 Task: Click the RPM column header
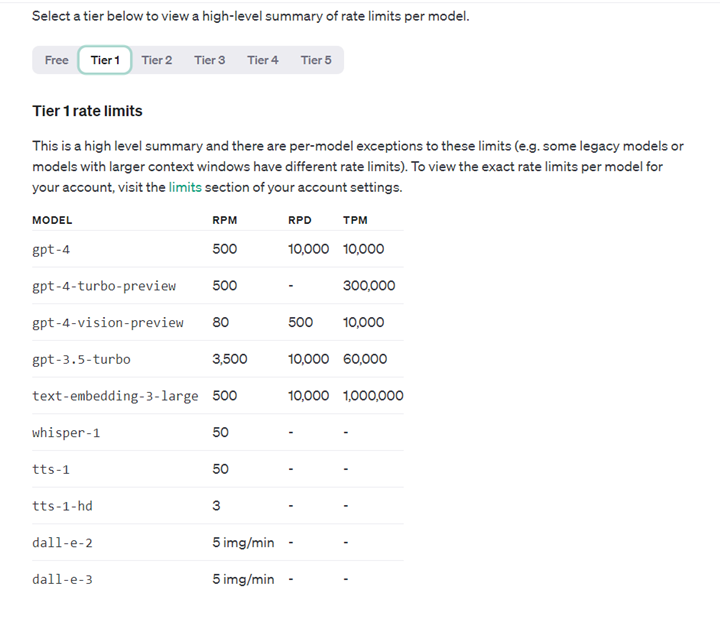[225, 220]
